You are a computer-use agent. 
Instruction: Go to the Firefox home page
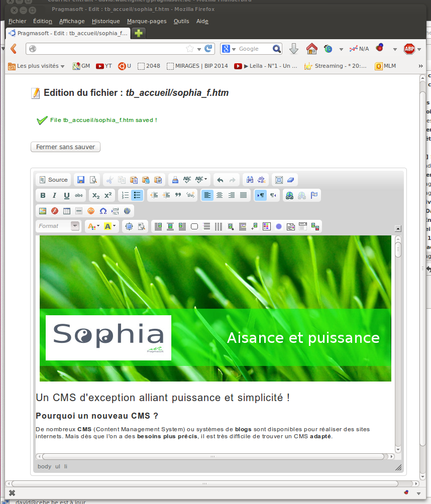point(311,49)
